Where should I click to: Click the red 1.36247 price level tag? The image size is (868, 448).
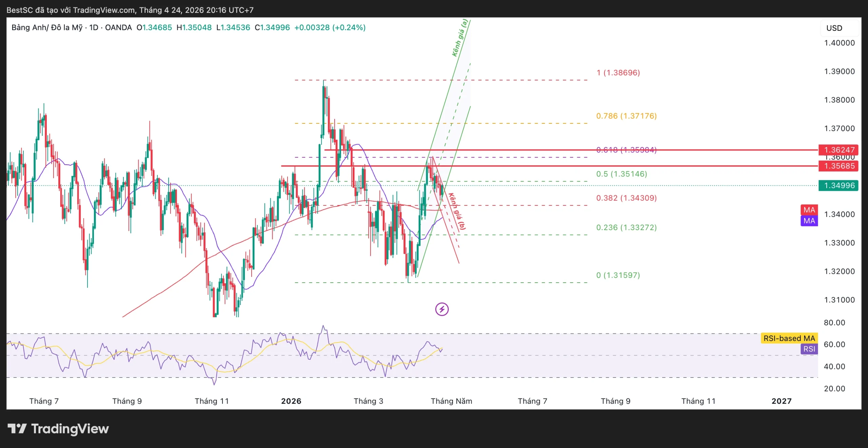(838, 150)
